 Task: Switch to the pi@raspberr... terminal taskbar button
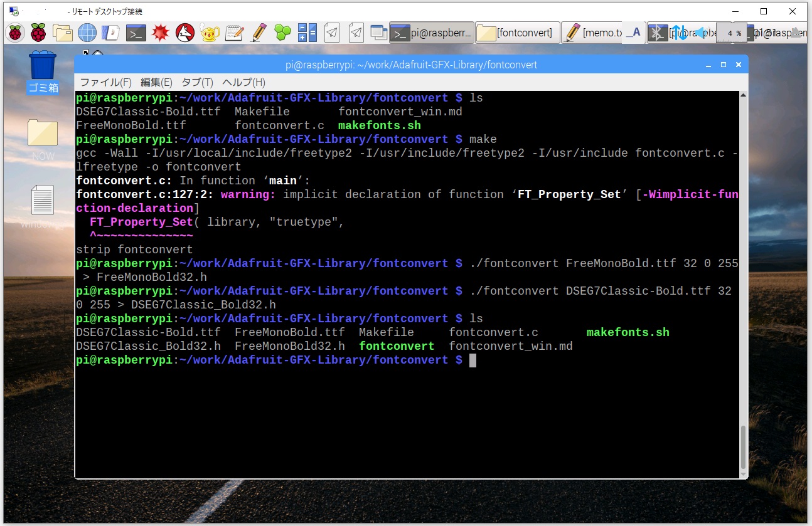point(431,33)
